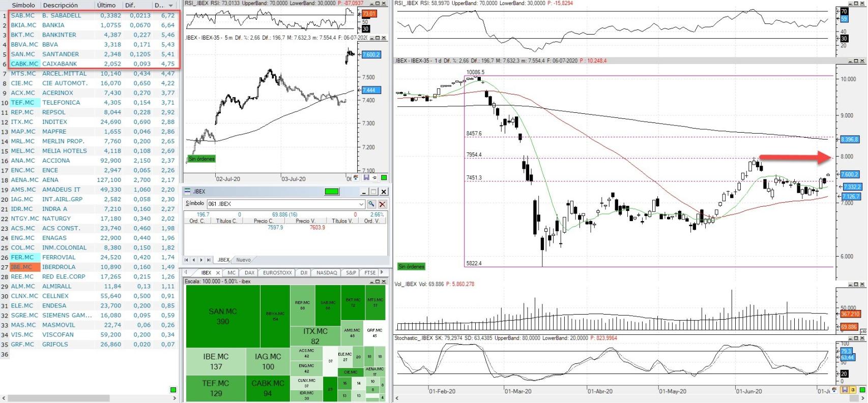This screenshot has width=868, height=403.
Task: Click the TEF.MC heatmap tile
Action: point(216,388)
